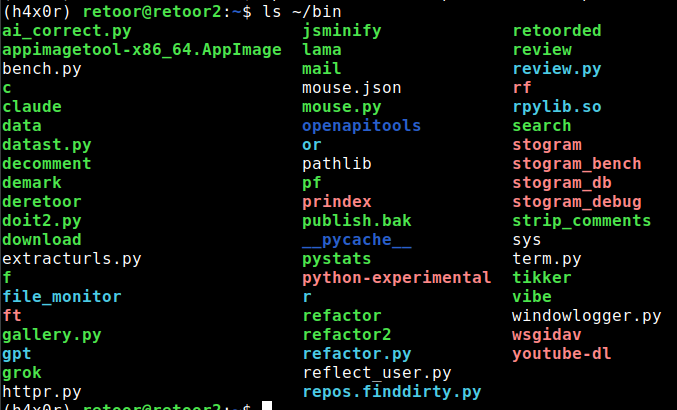Select rpylib.so in the listing
The width and height of the screenshot is (677, 410).
pos(557,107)
